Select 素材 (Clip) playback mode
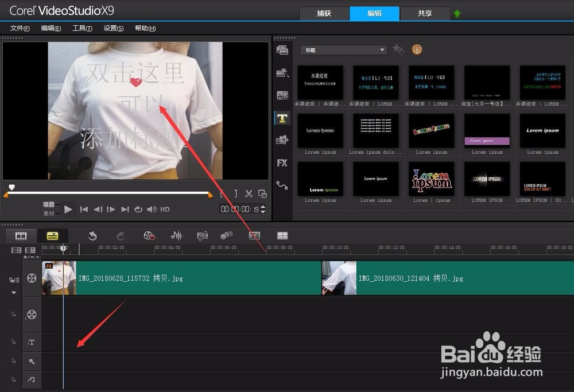 coord(49,214)
